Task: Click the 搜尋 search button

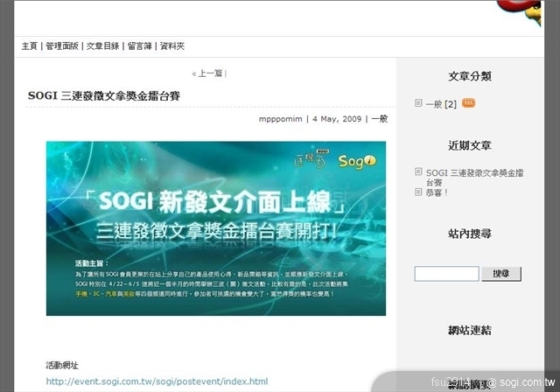Action: click(501, 274)
